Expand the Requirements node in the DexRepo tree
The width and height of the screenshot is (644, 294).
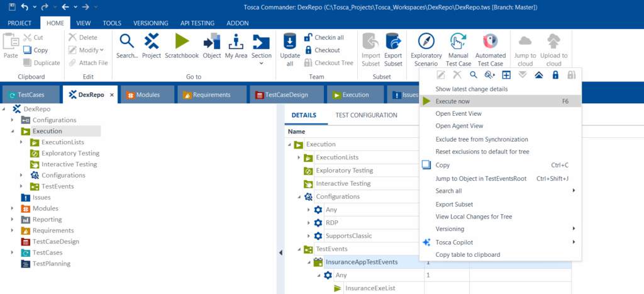point(13,230)
